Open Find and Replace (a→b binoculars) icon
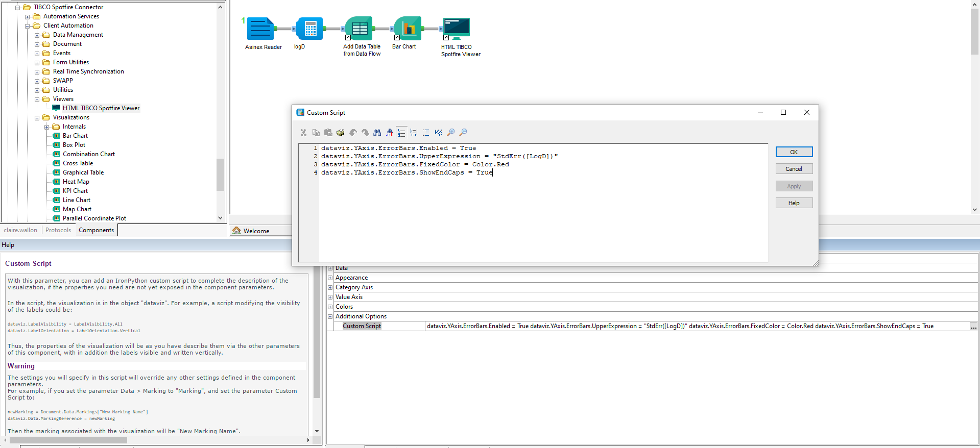Image resolution: width=980 pixels, height=448 pixels. [390, 133]
